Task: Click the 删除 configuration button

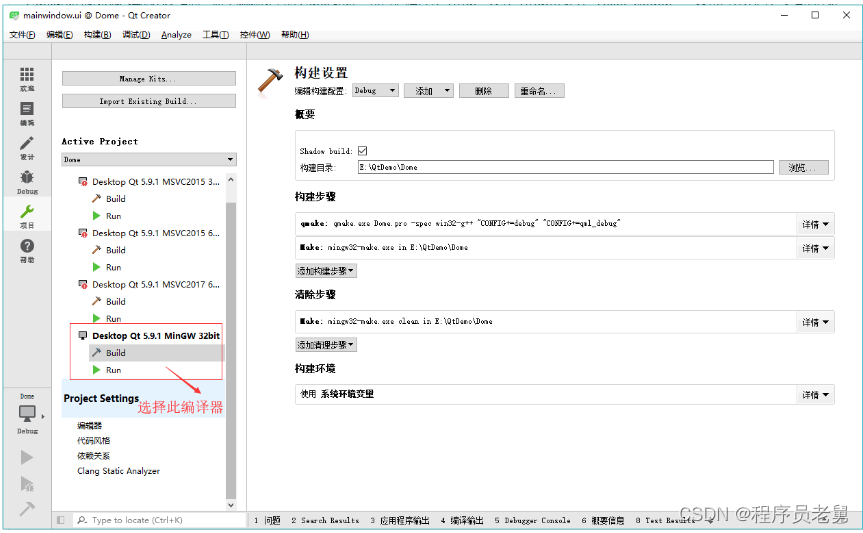Action: click(484, 91)
